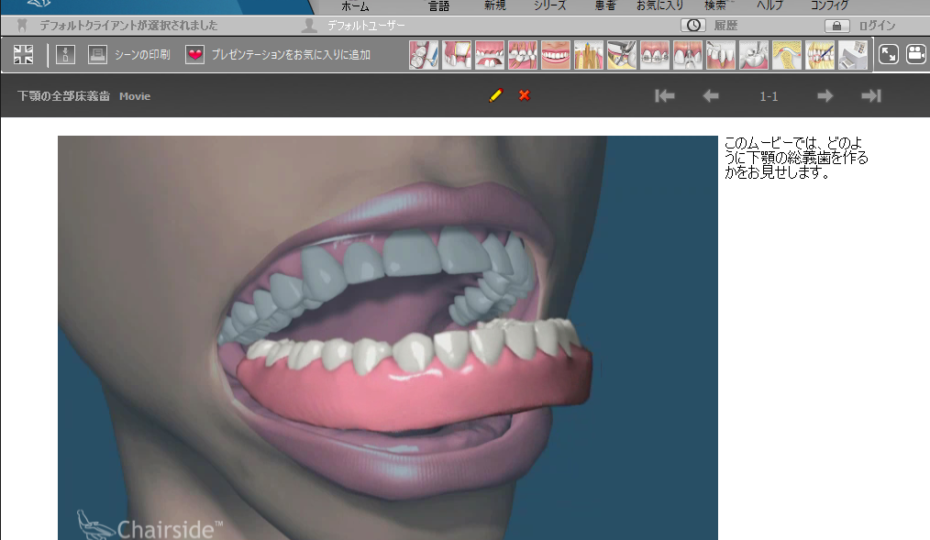Image resolution: width=930 pixels, height=540 pixels.
Task: Click the padlock login icon
Action: [x=836, y=26]
